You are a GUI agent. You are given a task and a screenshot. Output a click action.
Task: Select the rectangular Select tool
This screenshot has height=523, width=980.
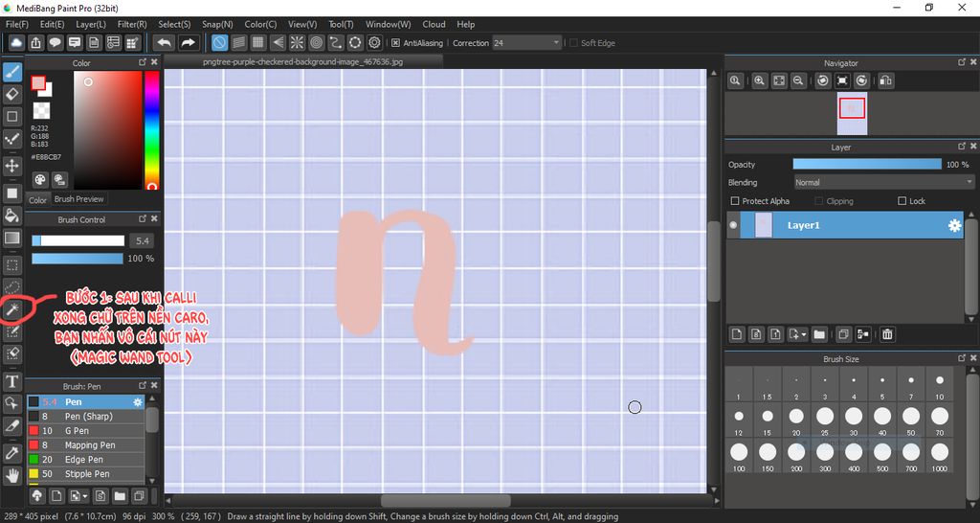tap(11, 265)
